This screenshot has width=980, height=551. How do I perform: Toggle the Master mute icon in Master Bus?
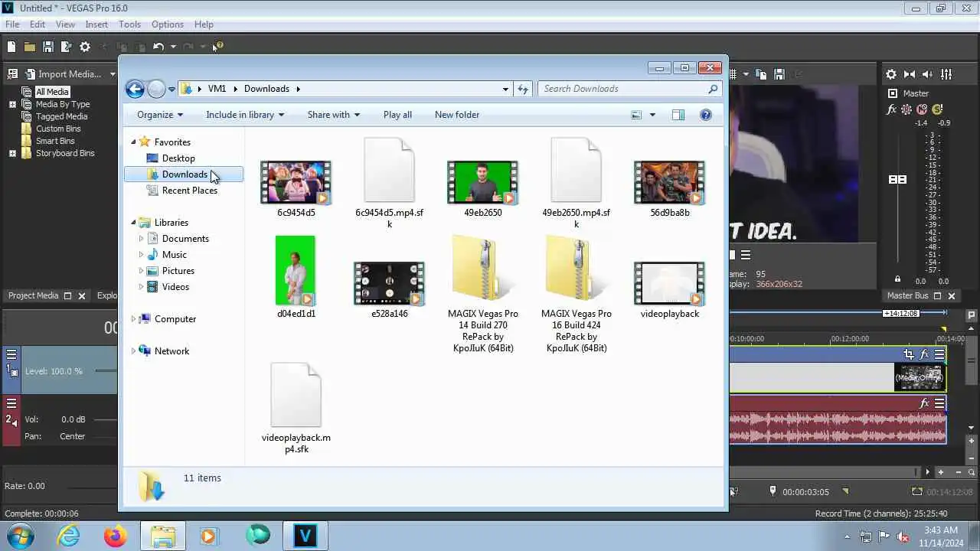(922, 109)
